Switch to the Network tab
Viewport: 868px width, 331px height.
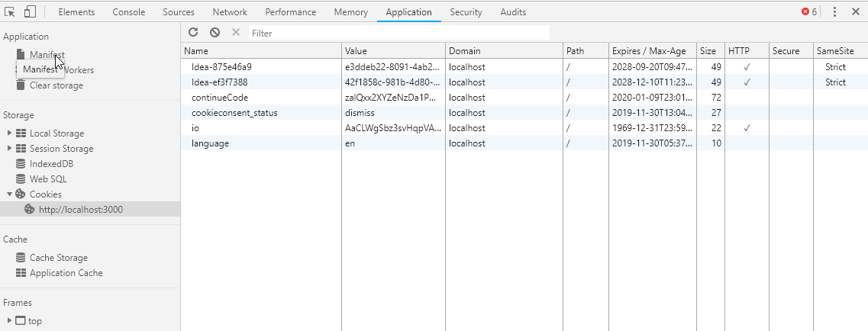pos(229,12)
